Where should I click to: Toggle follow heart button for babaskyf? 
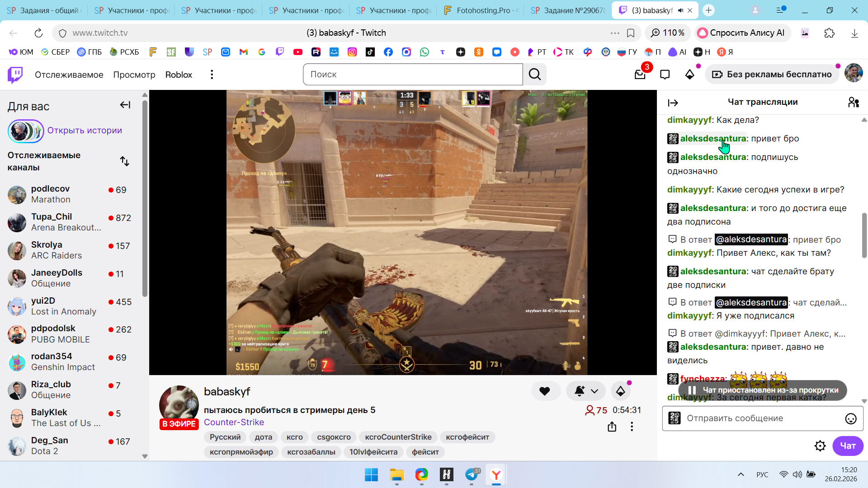(x=545, y=391)
